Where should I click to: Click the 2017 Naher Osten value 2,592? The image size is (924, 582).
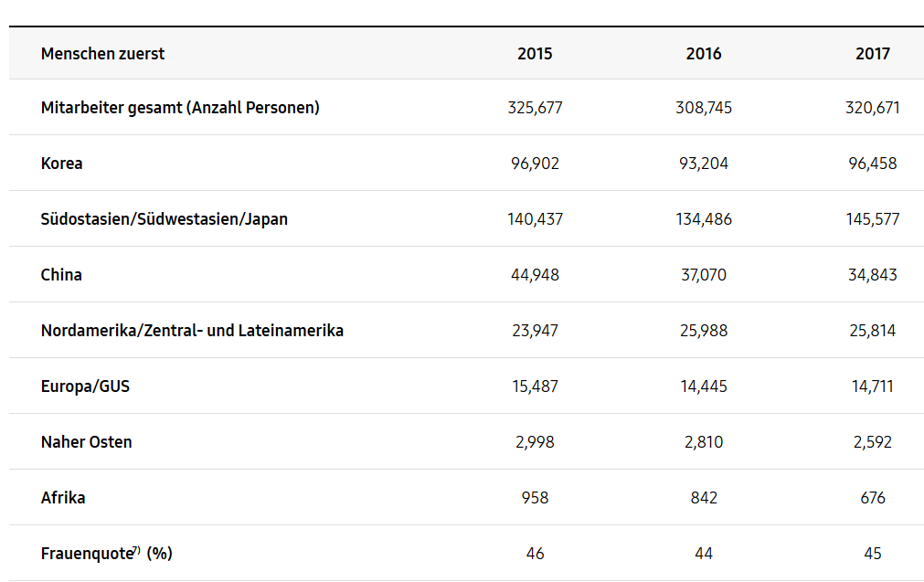point(873,442)
